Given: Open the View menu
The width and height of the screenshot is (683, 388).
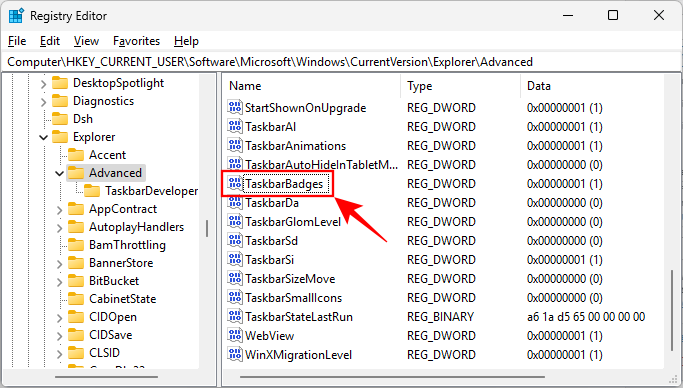Looking at the screenshot, I should (x=86, y=41).
